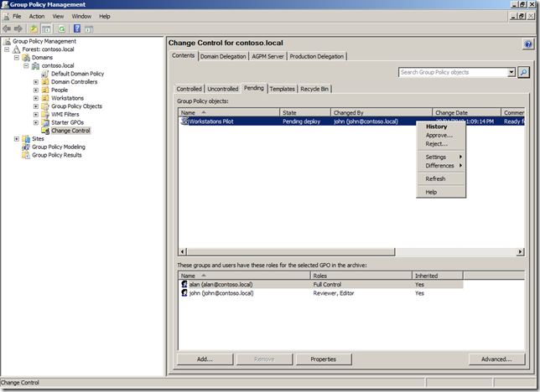Click the horizontal scrollbar in GPO list
This screenshot has width=540, height=392.
[285, 251]
